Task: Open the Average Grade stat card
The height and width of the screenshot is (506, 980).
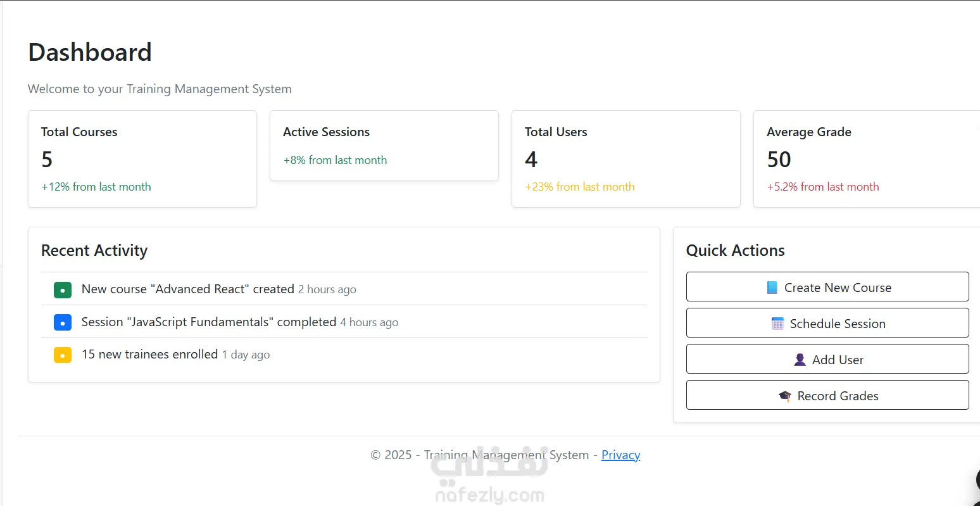Action: (x=867, y=159)
